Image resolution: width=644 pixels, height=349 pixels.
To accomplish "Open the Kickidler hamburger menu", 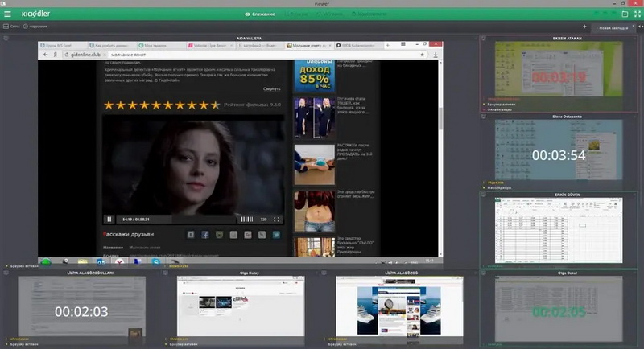I will click(x=8, y=14).
